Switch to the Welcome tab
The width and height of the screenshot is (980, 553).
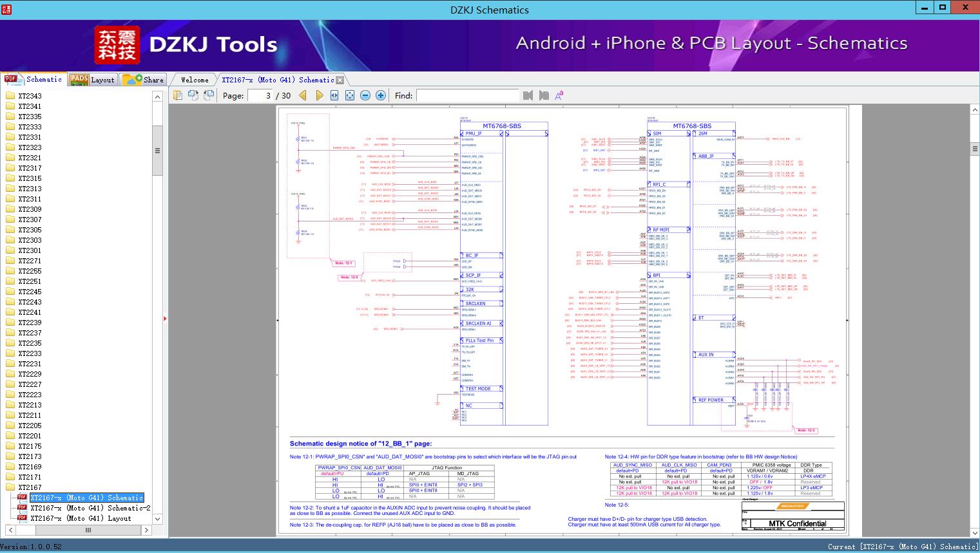point(195,80)
